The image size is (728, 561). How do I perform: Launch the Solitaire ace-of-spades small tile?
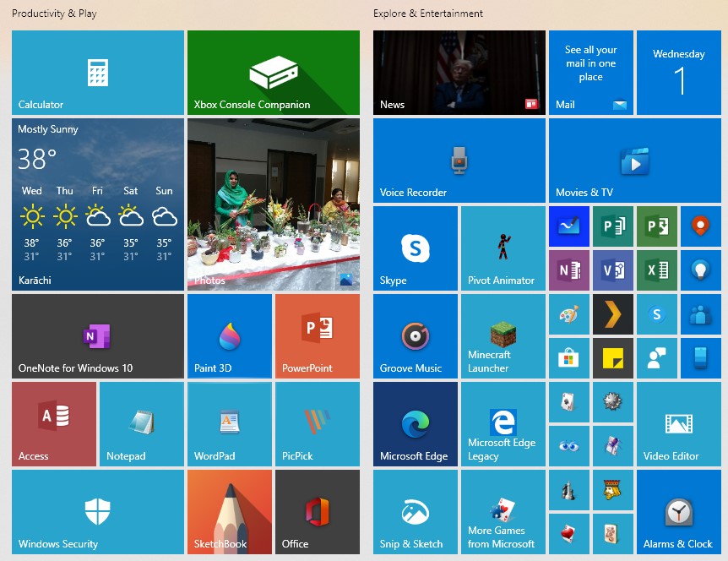[569, 402]
